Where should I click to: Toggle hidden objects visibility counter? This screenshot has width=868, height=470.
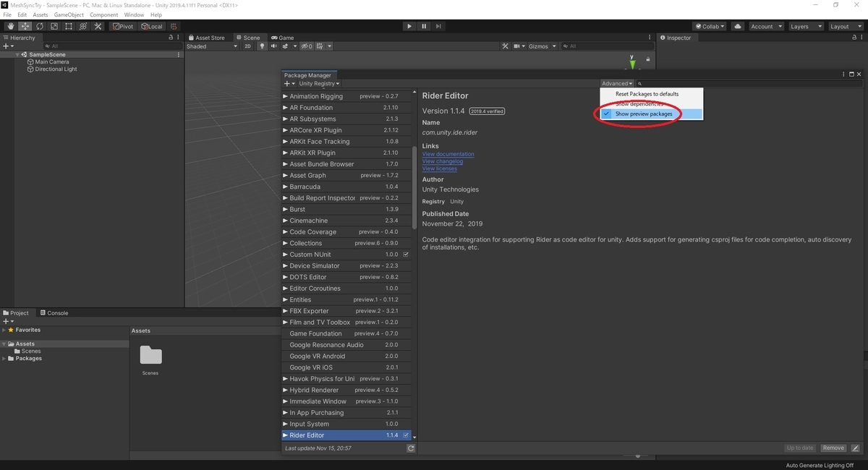click(x=307, y=46)
